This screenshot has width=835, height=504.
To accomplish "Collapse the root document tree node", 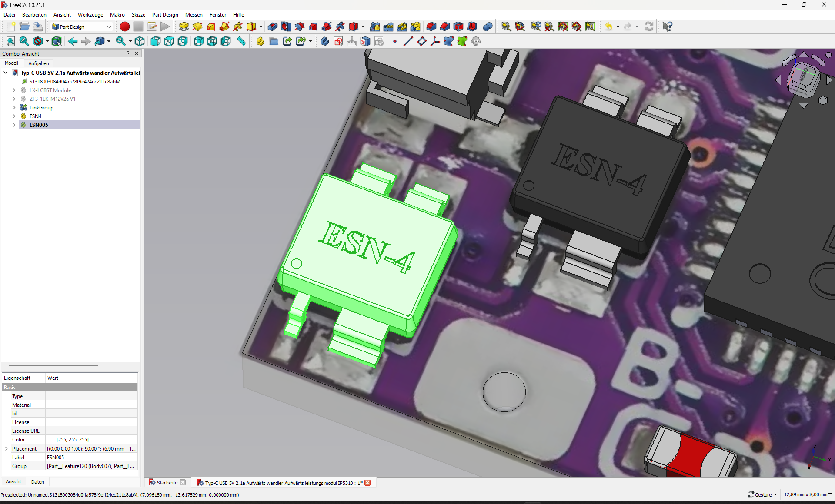I will 6,73.
